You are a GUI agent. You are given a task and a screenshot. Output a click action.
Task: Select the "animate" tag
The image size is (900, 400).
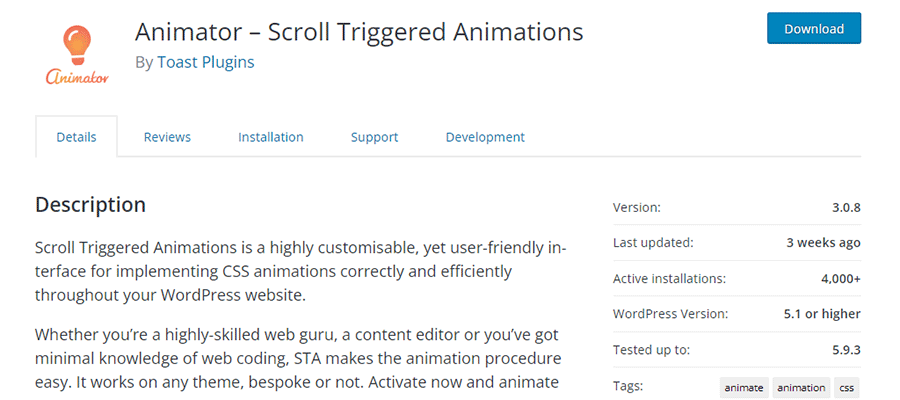coord(743,387)
